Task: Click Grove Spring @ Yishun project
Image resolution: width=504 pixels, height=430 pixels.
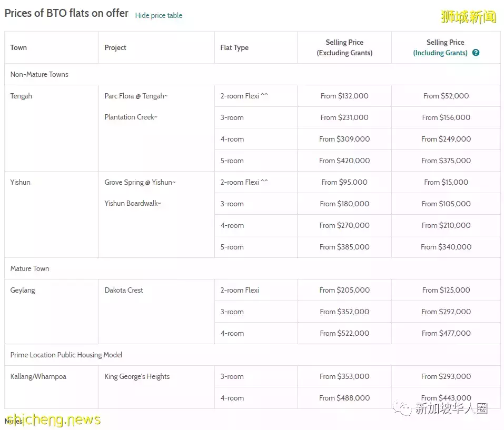Action: click(x=140, y=182)
